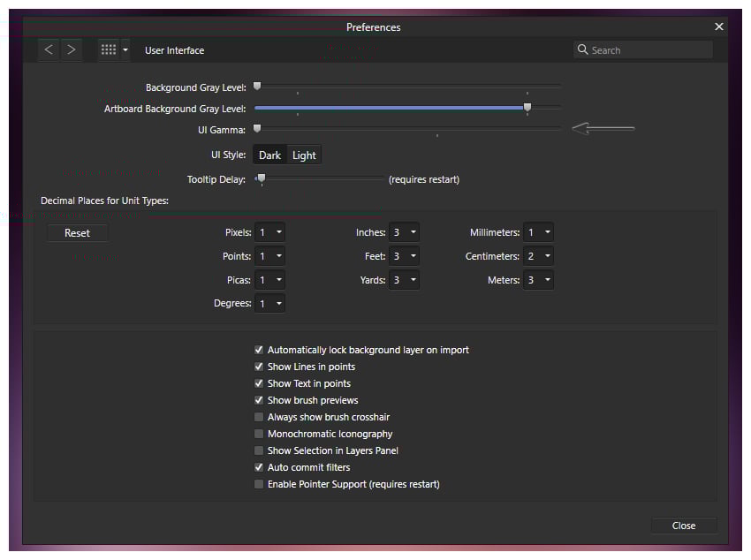Switch UI Style to Light
Screen dimensions: 751x560
pos(303,155)
